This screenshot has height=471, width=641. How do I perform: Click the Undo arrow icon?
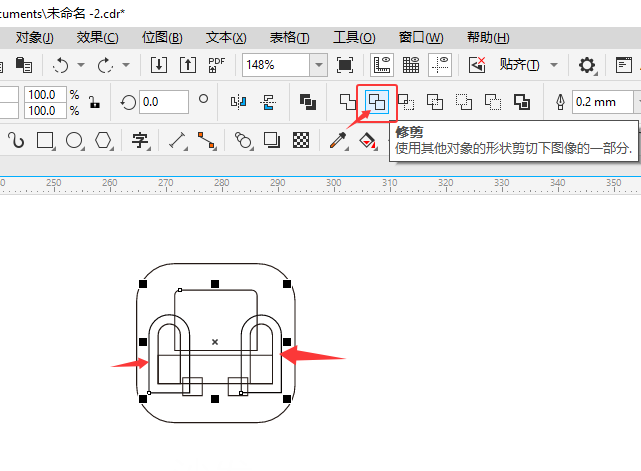pos(61,65)
